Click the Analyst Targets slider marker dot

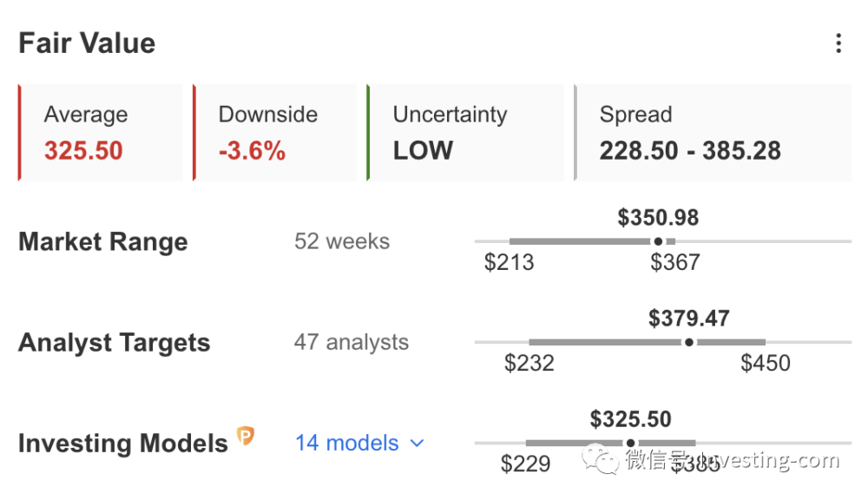tap(689, 342)
